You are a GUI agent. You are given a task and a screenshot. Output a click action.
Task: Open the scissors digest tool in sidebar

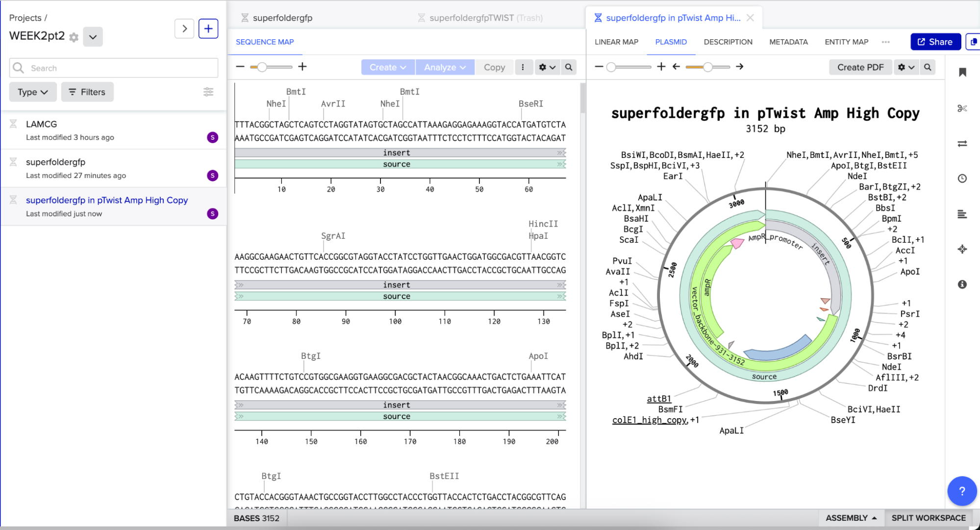coord(962,108)
